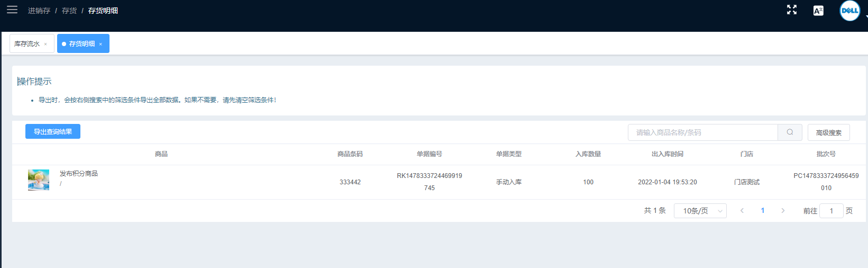Open 高级搜索 advanced search
This screenshot has height=268, width=868.
(x=828, y=132)
